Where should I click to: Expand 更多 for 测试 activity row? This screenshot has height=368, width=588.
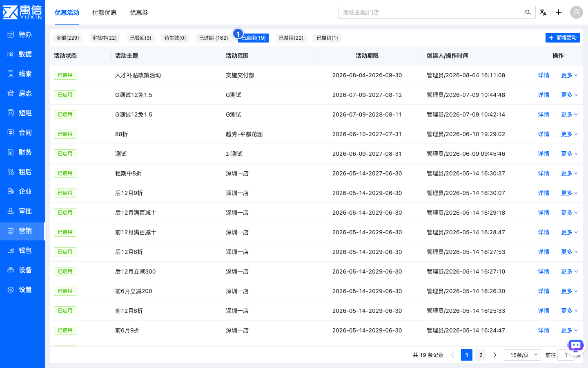(570, 154)
